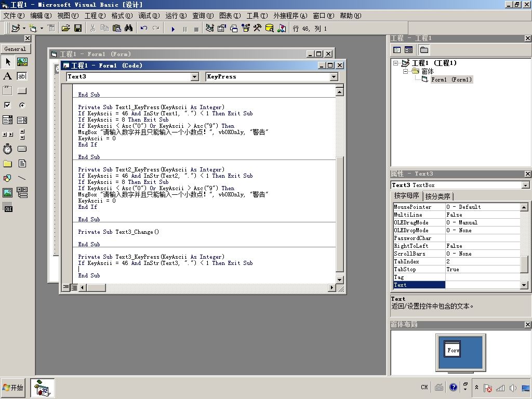Click the Open Project toolbar icon
The image size is (532, 399).
coord(66,28)
